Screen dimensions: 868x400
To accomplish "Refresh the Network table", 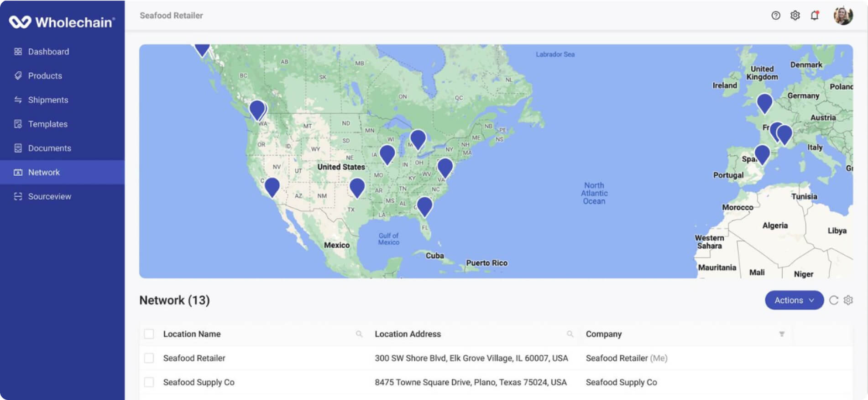I will (x=834, y=300).
